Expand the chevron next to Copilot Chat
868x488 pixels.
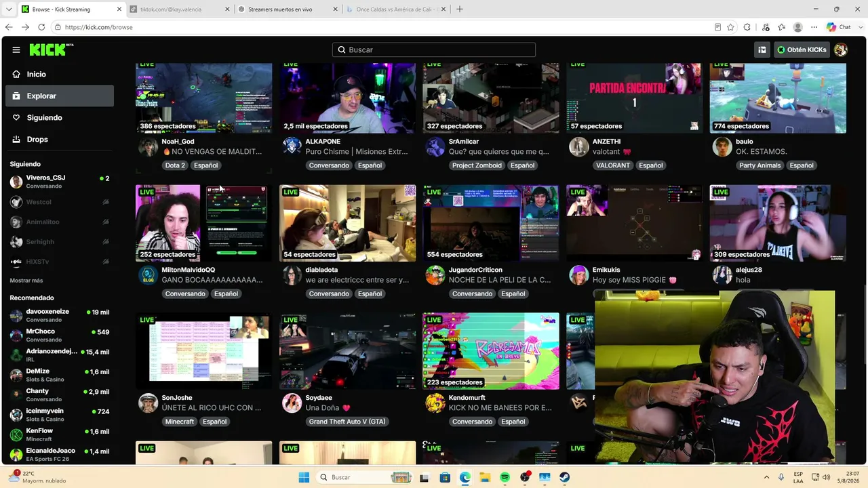pos(860,27)
